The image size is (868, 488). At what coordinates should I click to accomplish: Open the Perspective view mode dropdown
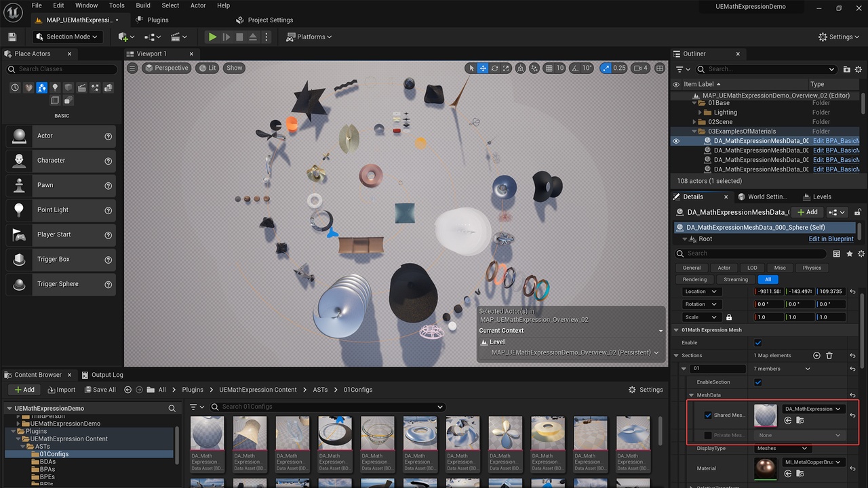(166, 68)
